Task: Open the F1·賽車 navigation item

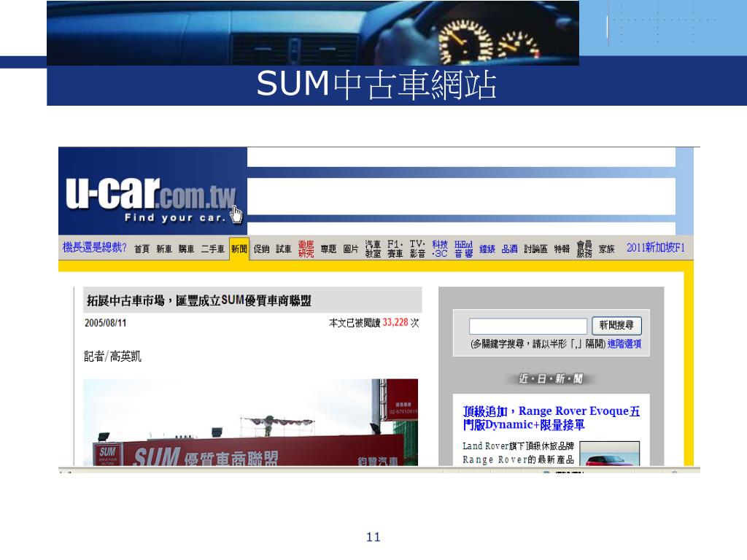Action: [x=395, y=249]
